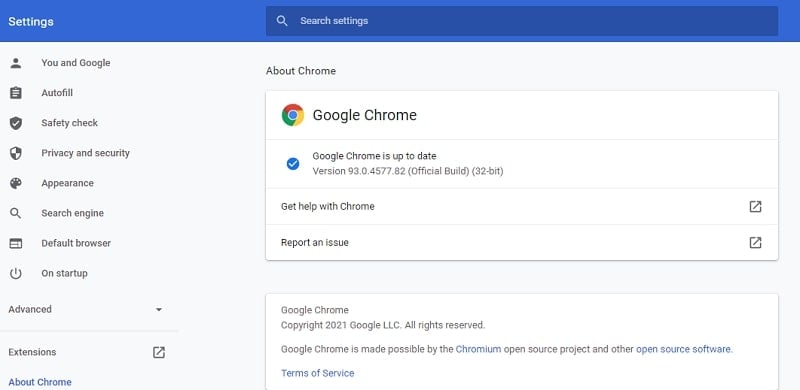
Task: Click the Search engine magnifier icon in sidebar
Action: coord(16,213)
